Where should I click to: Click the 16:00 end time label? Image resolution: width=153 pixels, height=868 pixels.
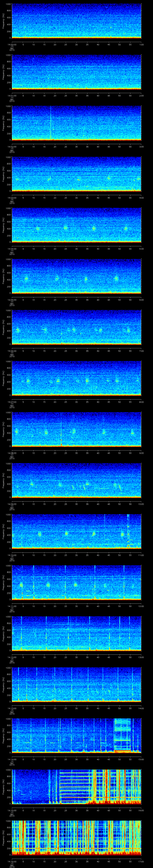(141, 810)
